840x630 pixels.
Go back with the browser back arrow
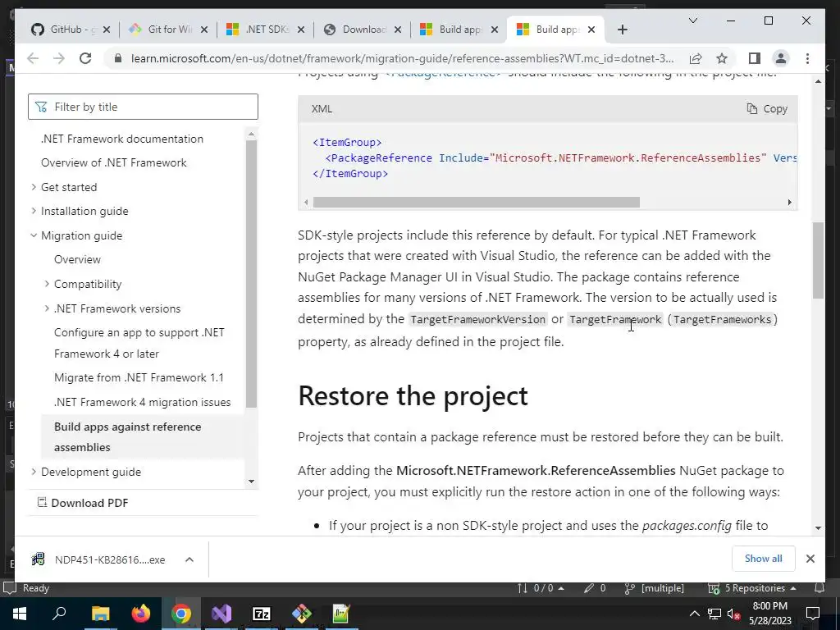pos(33,58)
